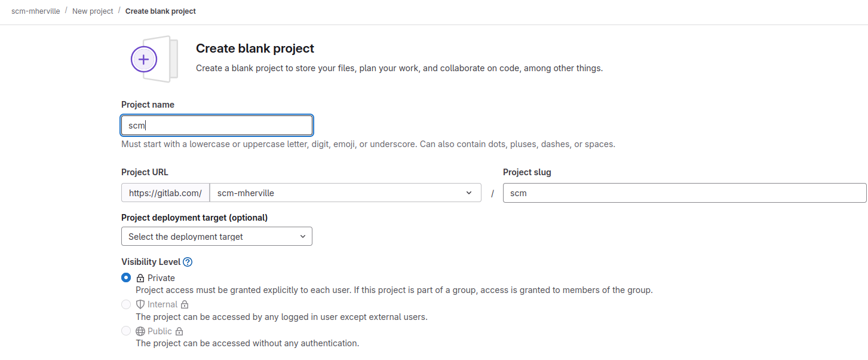Expand the Select the deployment target dropdown

(217, 237)
